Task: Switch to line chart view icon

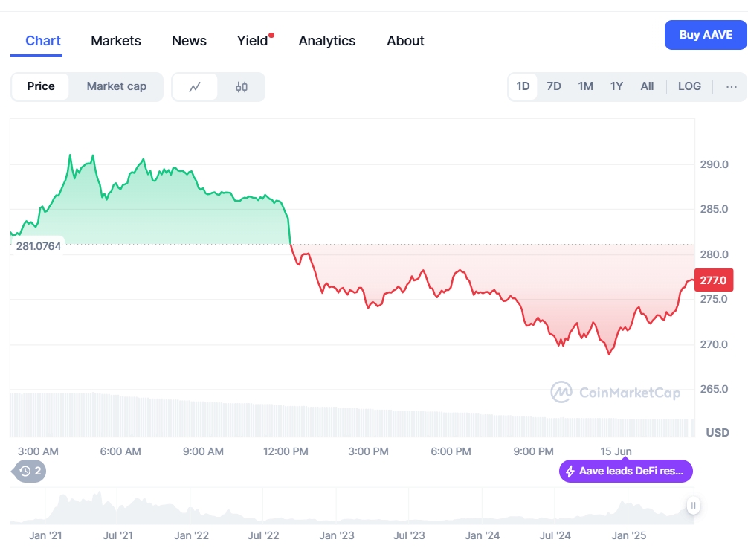Action: pos(195,87)
